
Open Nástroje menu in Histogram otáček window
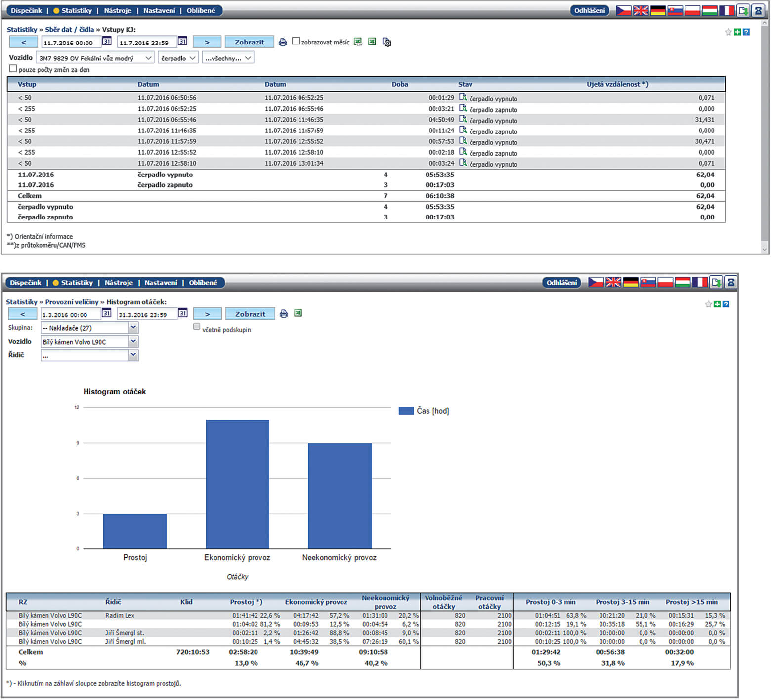(x=119, y=283)
